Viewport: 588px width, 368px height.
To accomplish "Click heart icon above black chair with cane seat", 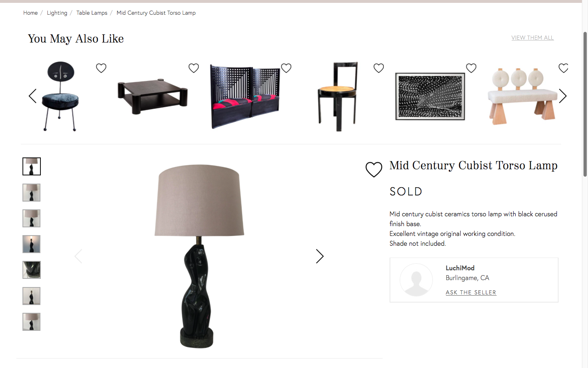I will [379, 68].
